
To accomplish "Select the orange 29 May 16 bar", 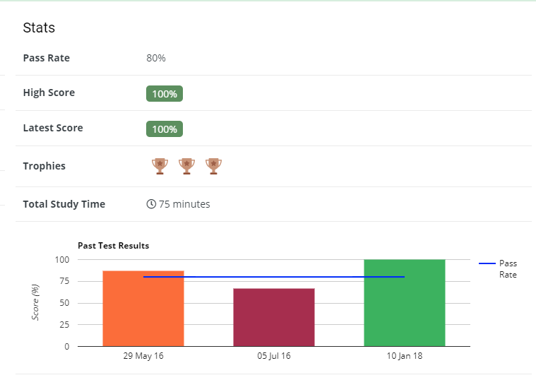I will [x=143, y=311].
